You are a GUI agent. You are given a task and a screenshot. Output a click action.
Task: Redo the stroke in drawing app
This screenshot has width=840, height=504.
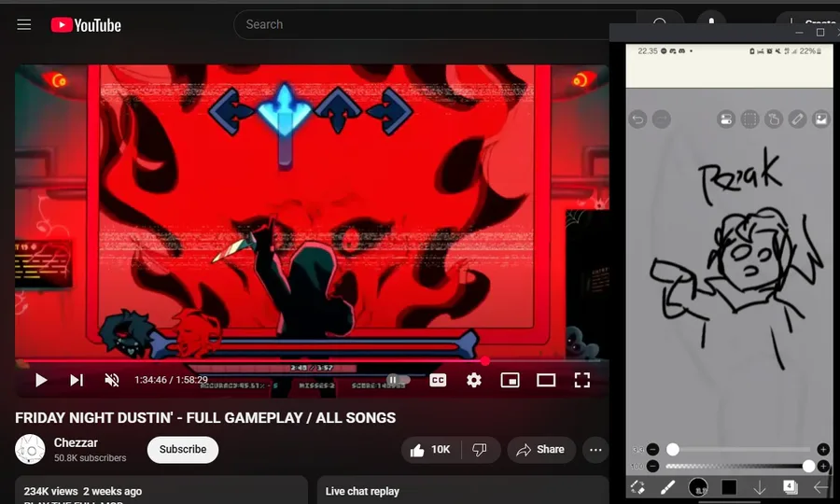(662, 119)
